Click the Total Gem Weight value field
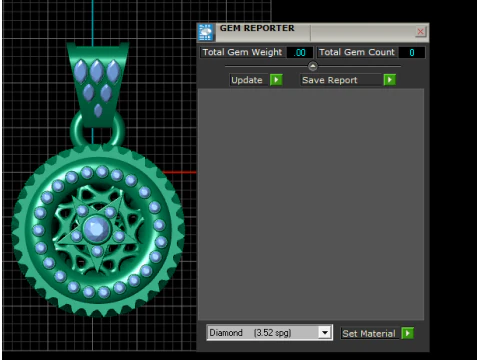The width and height of the screenshot is (480, 360). click(300, 53)
